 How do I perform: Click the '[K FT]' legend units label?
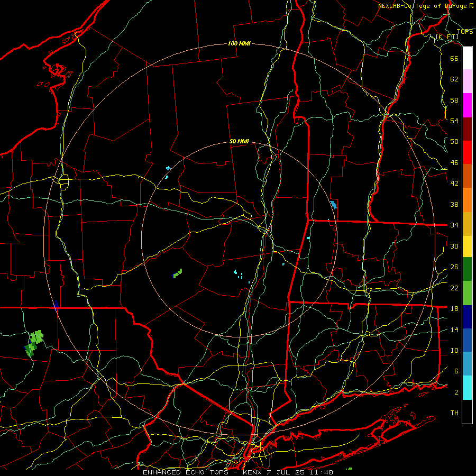coord(447,36)
